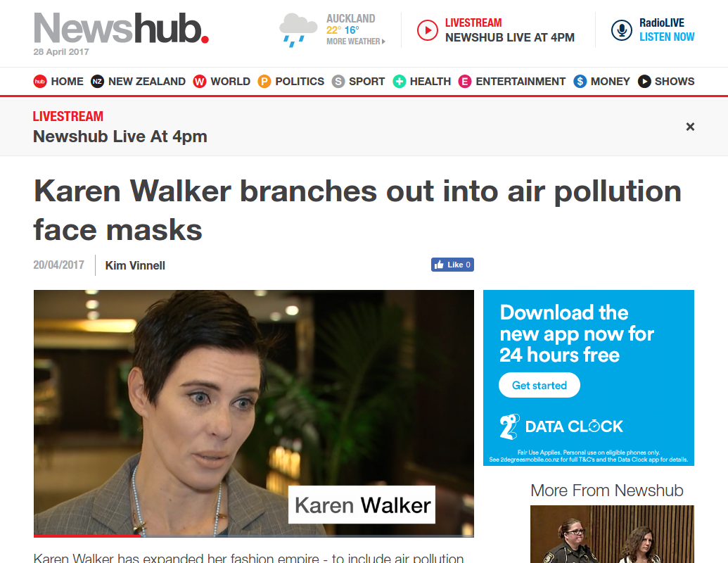Click Get started in Data Clock ad
Viewport: 728px width, 563px height.
coord(539,385)
